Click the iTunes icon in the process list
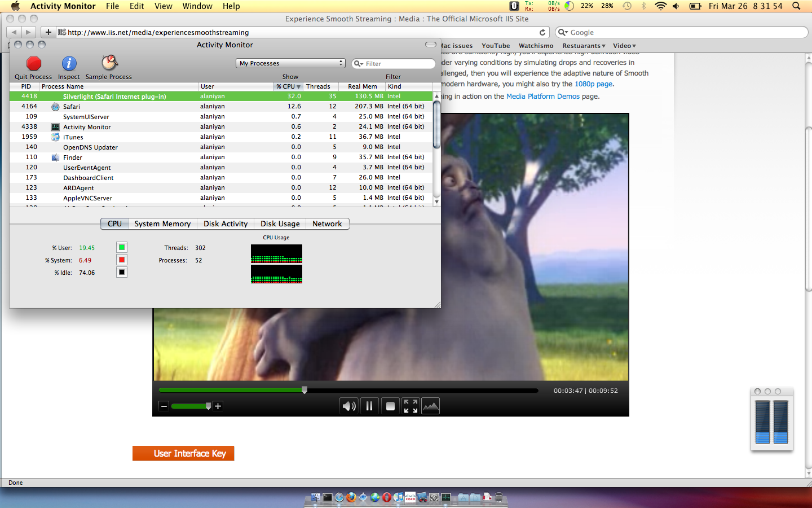The height and width of the screenshot is (508, 812). pyautogui.click(x=55, y=137)
